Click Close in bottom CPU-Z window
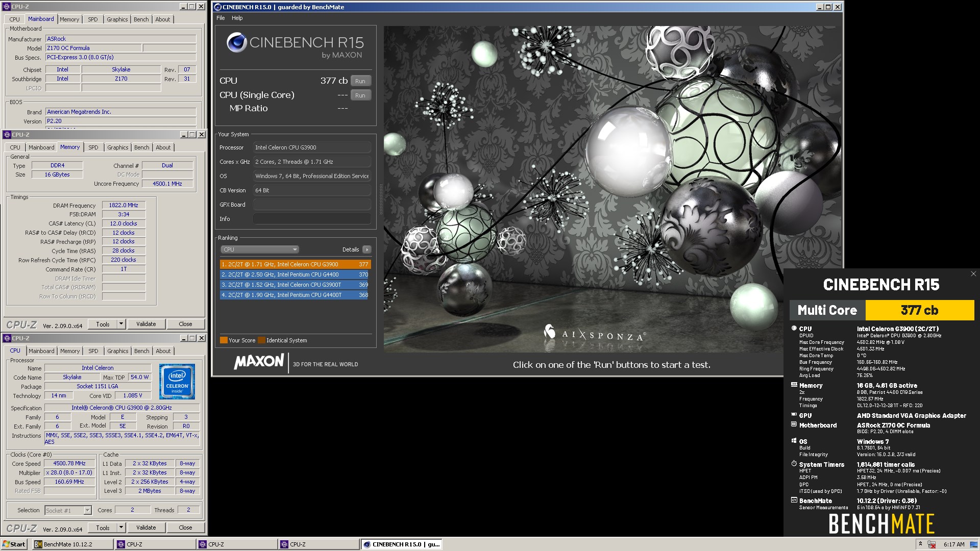This screenshot has width=980, height=551. pos(185,528)
